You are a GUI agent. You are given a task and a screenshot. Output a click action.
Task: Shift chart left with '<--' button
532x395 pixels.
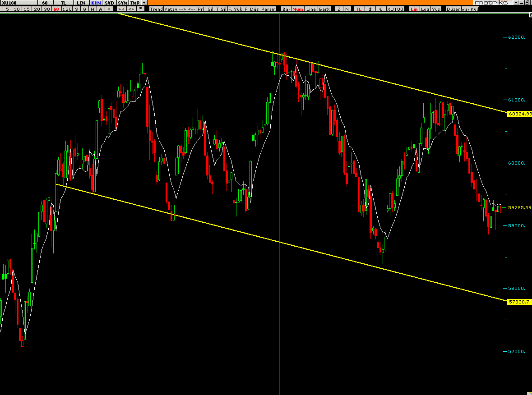pos(191,9)
